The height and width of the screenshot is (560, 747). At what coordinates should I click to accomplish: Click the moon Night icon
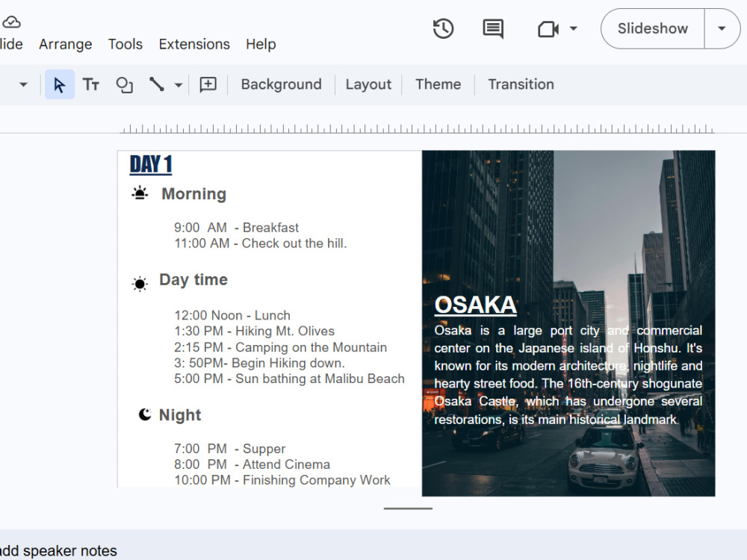coord(145,414)
